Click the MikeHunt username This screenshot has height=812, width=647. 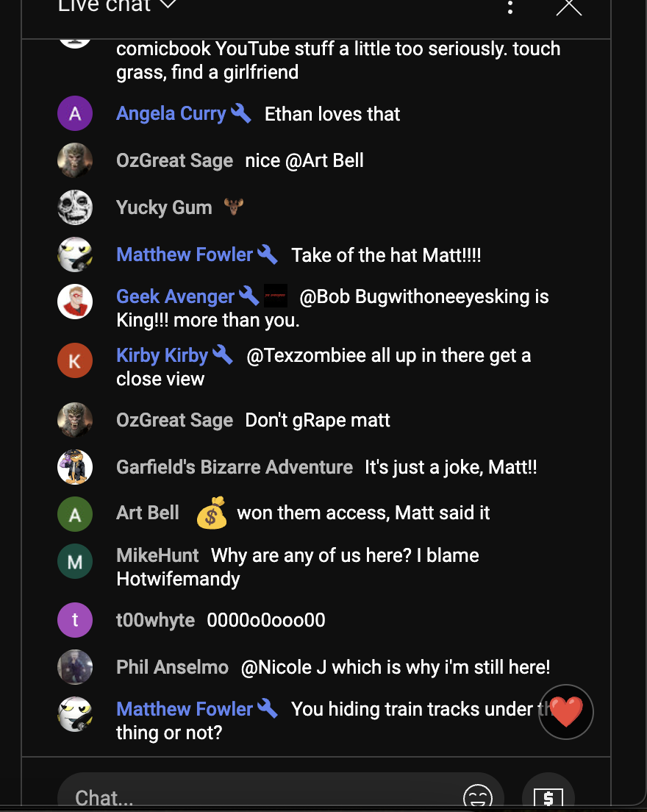(157, 555)
